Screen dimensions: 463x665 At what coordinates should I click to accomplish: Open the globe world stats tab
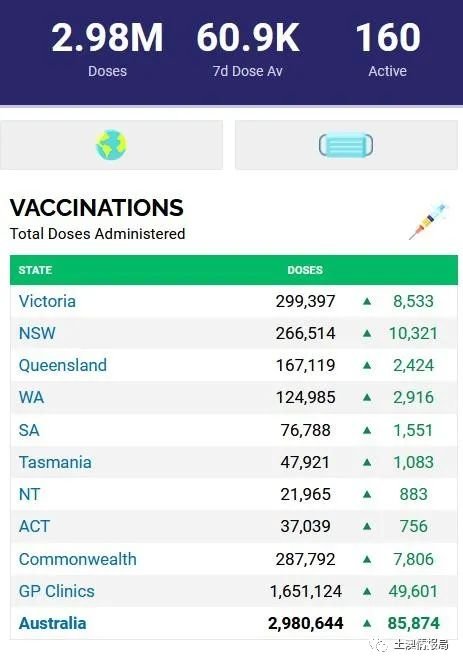pyautogui.click(x=111, y=145)
